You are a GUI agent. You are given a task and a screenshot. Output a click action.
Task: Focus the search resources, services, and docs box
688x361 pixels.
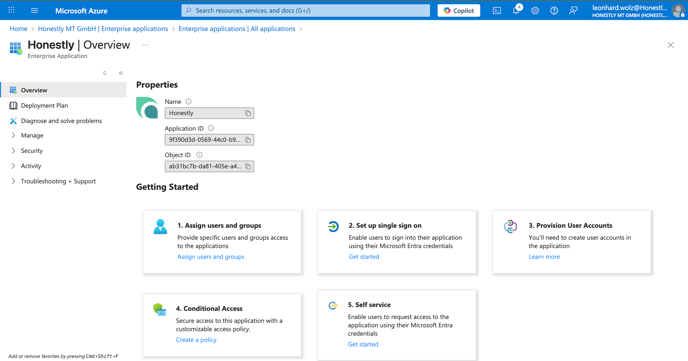[306, 11]
